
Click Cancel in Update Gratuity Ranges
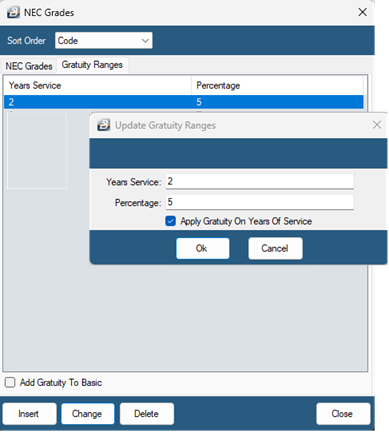click(275, 248)
